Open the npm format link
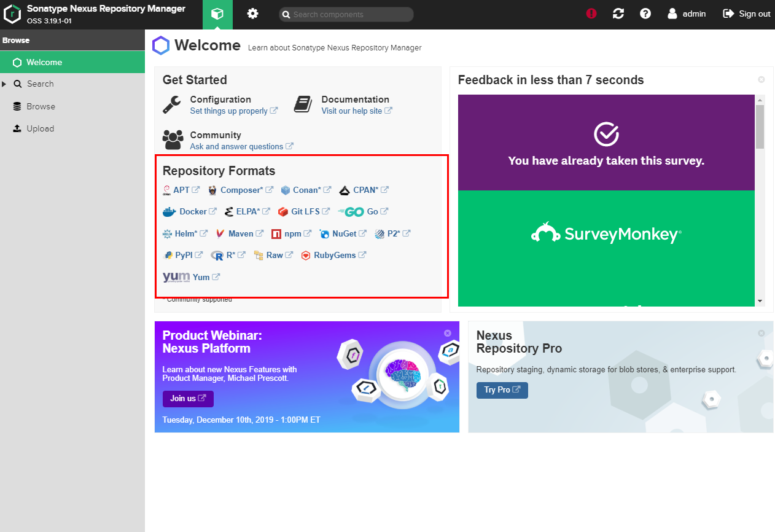Image resolution: width=775 pixels, height=532 pixels. (298, 233)
